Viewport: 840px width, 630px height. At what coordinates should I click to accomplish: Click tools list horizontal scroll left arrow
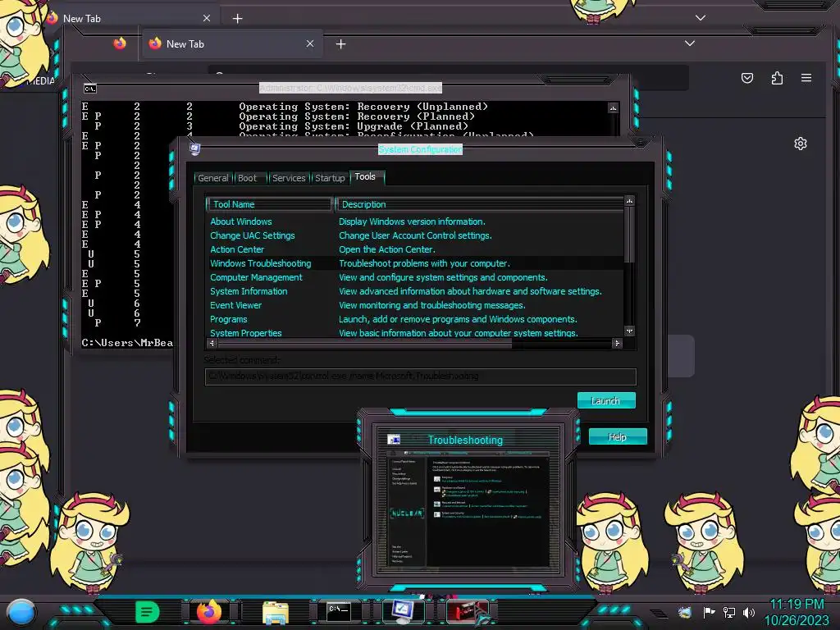[x=212, y=344]
